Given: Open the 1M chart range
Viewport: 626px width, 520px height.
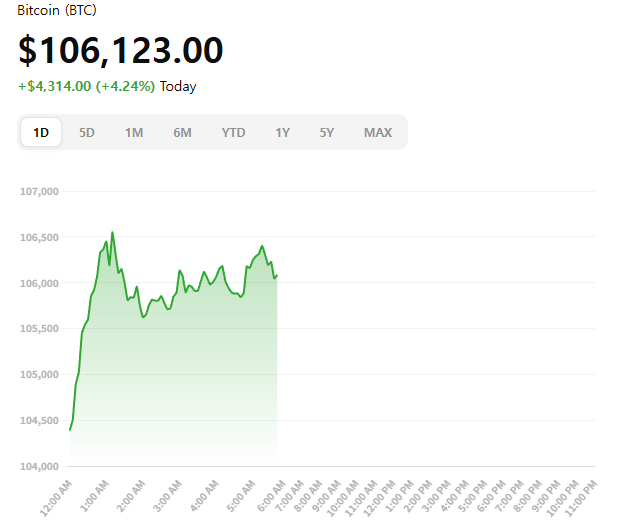Looking at the screenshot, I should (134, 132).
